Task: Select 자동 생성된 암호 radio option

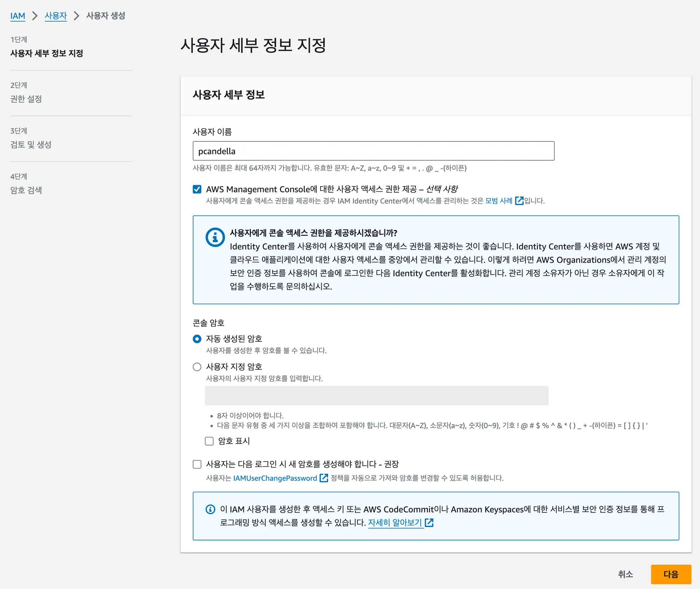Action: pos(197,339)
